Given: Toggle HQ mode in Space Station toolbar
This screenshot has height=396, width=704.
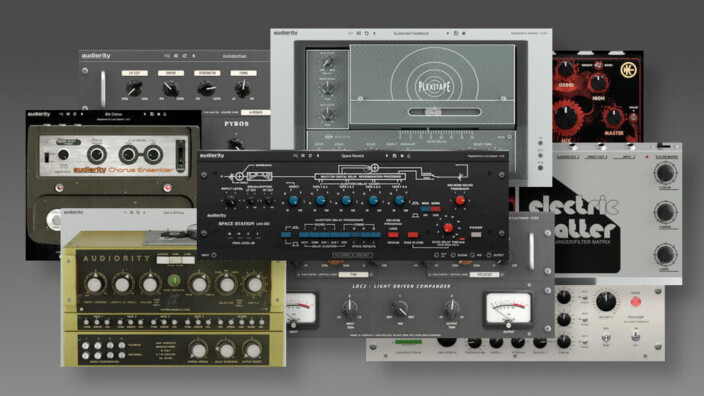Looking at the screenshot, I should point(295,156).
